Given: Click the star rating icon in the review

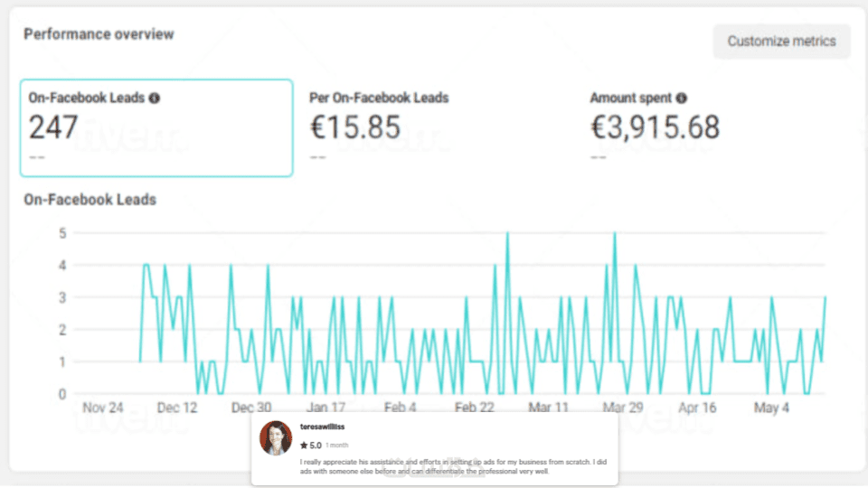Looking at the screenshot, I should click(x=304, y=446).
